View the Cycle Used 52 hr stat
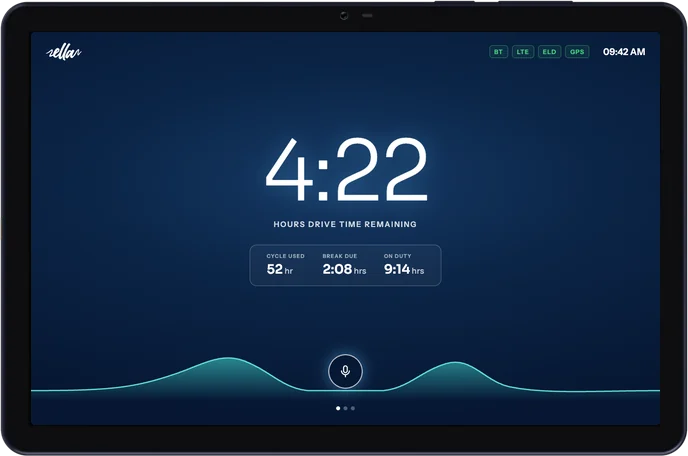The width and height of the screenshot is (688, 456). pyautogui.click(x=285, y=265)
